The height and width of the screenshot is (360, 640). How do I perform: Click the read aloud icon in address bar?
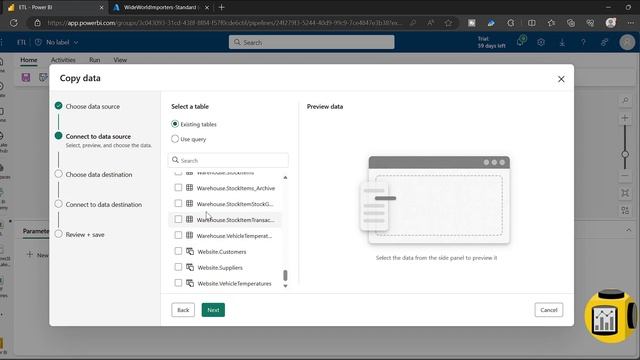pos(430,23)
